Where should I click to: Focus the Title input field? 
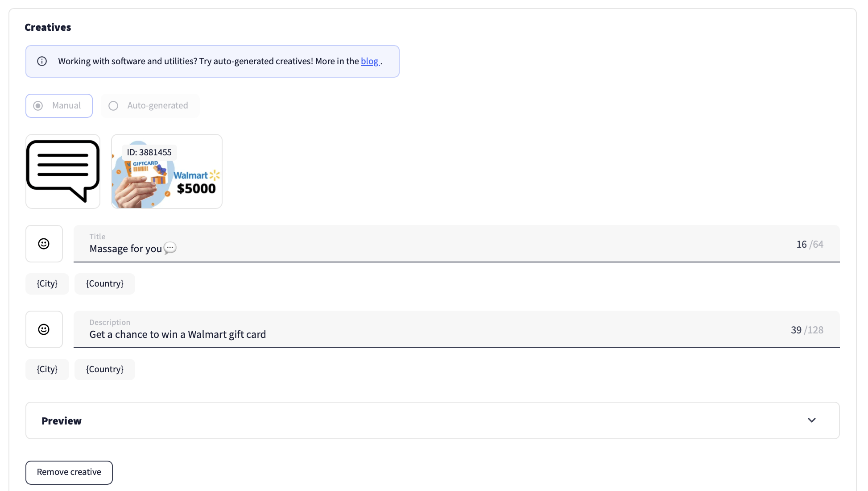[x=457, y=244]
